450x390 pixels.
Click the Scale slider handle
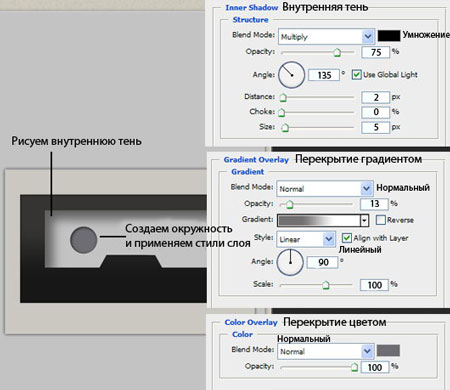click(326, 285)
